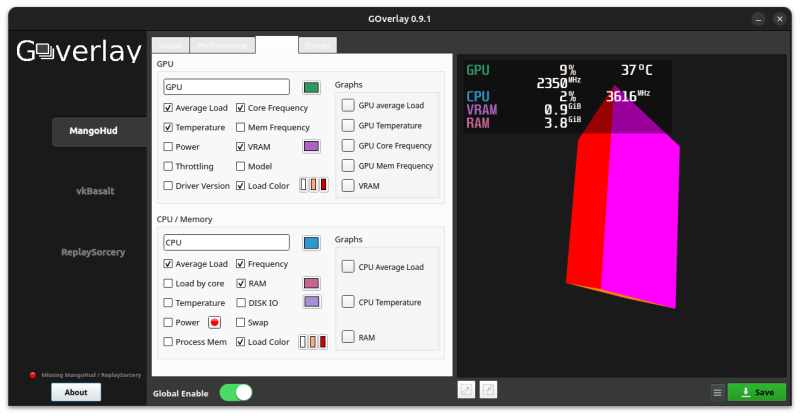Enable Driver Version checkbox
The image size is (800, 416).
click(x=168, y=186)
